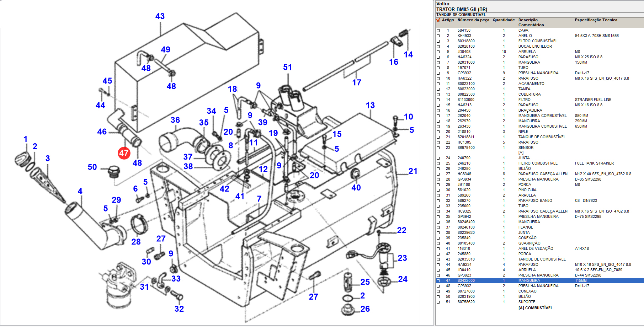644x327 pixels.
Task: Check the box for item 21 tank
Action: [438, 137]
